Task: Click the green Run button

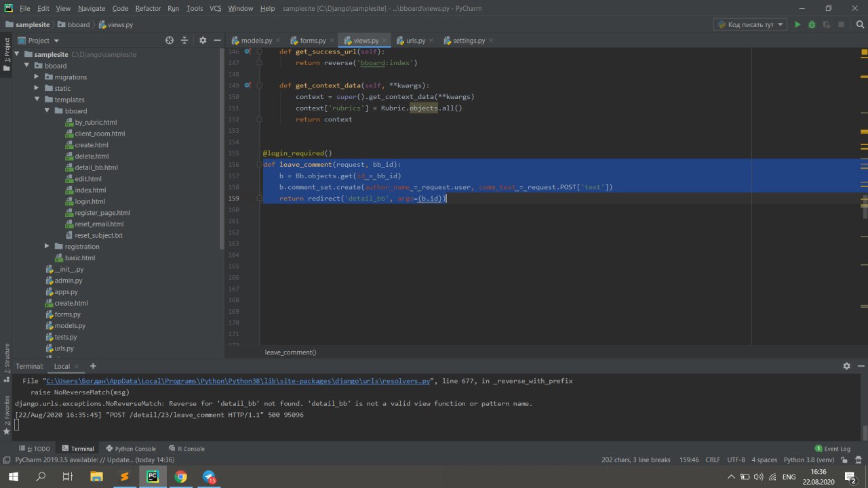Action: click(797, 24)
